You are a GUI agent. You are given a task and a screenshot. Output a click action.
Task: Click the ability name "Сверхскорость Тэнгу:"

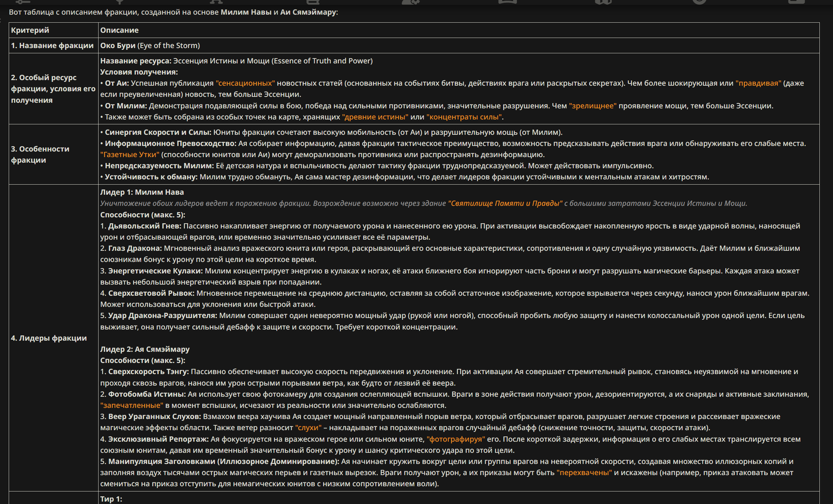click(x=149, y=372)
